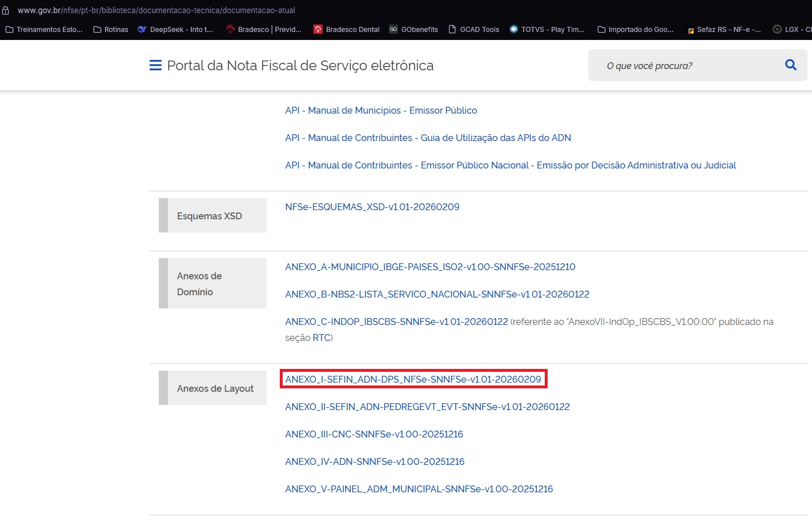This screenshot has height=530, width=812.
Task: Open the TOTVS - Play Tim... bookmark
Action: pos(547,30)
